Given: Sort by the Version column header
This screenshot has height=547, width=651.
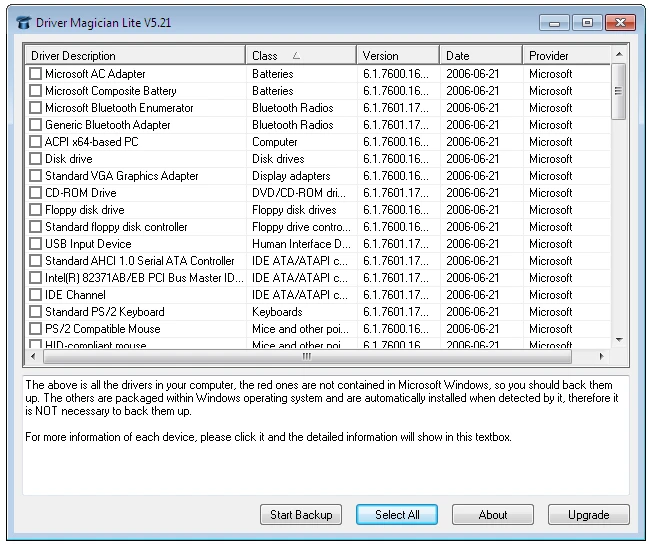Looking at the screenshot, I should (398, 55).
